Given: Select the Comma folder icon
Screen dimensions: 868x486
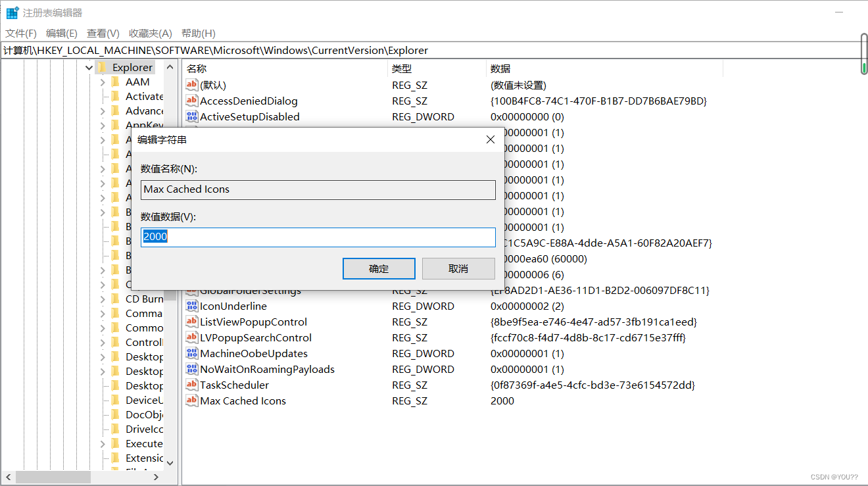Looking at the screenshot, I should 115,313.
